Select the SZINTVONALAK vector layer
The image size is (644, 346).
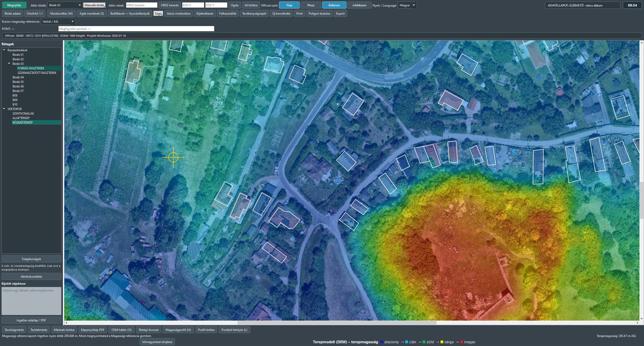coord(23,114)
